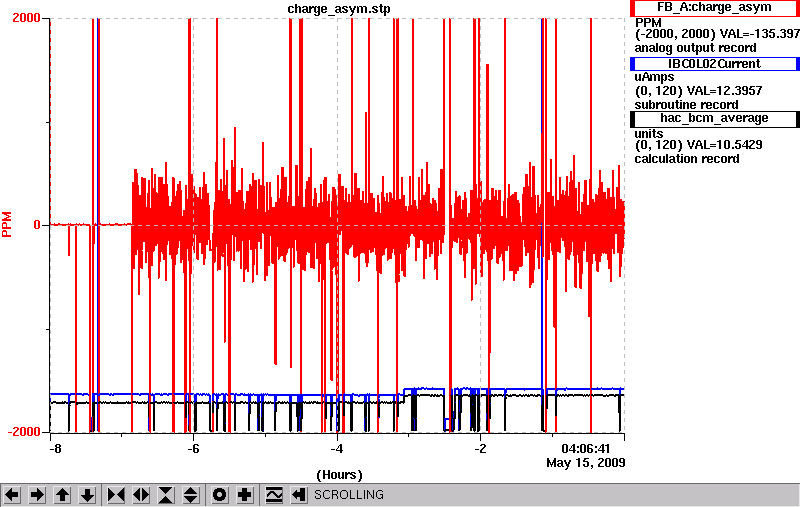Zoom out vertically with up-down triangles icon

(191, 495)
